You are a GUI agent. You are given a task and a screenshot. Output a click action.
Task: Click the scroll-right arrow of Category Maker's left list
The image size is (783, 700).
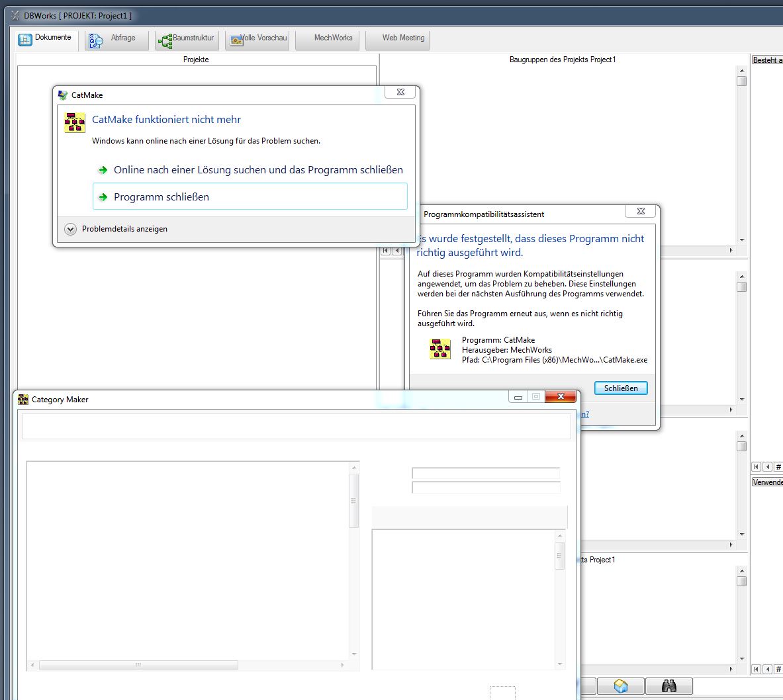[343, 665]
